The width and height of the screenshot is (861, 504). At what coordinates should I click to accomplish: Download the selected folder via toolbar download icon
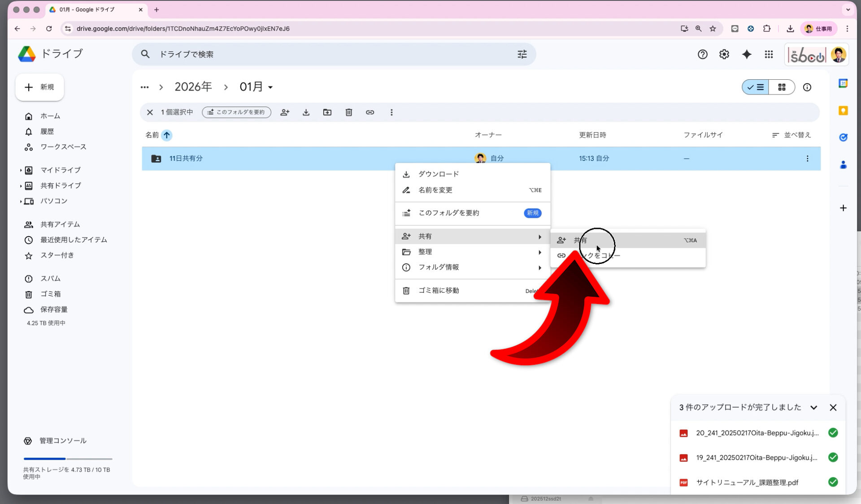tap(306, 112)
